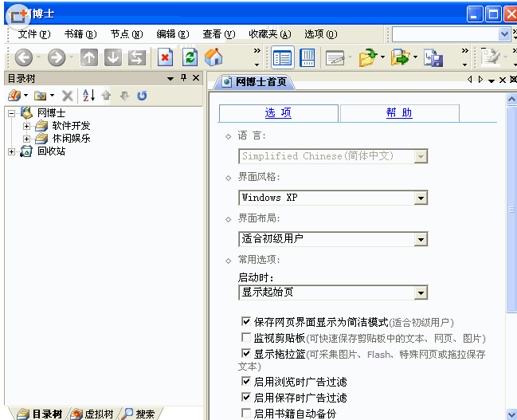Click the save pages floppy disk icon
Image resolution: width=517 pixels, height=420 pixels.
(433, 57)
